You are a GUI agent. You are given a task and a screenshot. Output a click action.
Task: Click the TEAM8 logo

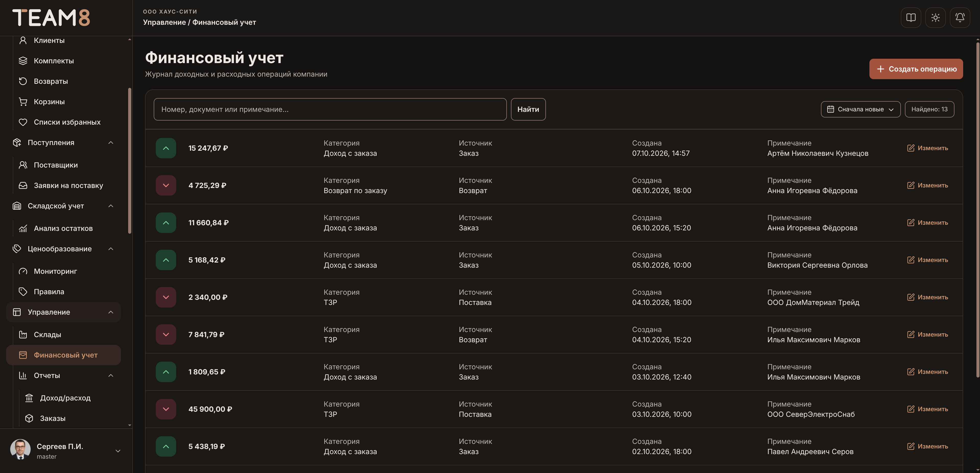click(51, 18)
